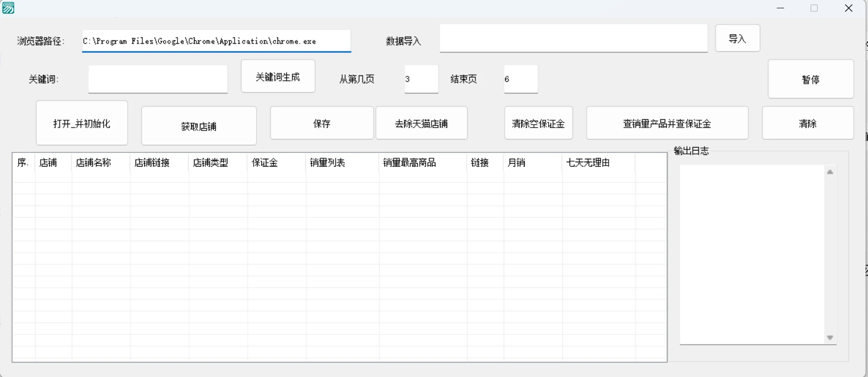Click 清除空保证金 button
Image resolution: width=868 pixels, height=377 pixels.
(538, 124)
